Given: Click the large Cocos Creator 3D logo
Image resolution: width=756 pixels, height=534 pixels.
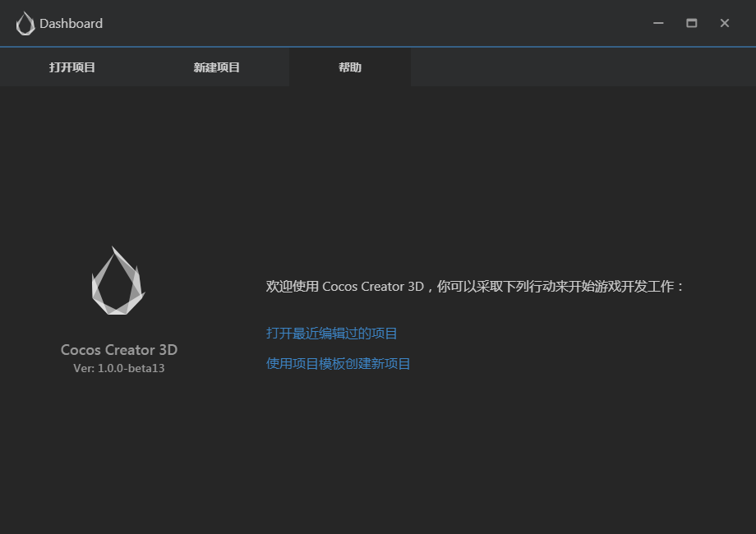Looking at the screenshot, I should (x=118, y=280).
